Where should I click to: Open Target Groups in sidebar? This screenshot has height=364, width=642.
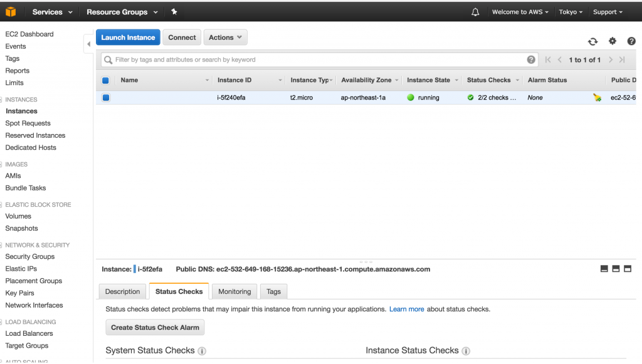click(26, 346)
